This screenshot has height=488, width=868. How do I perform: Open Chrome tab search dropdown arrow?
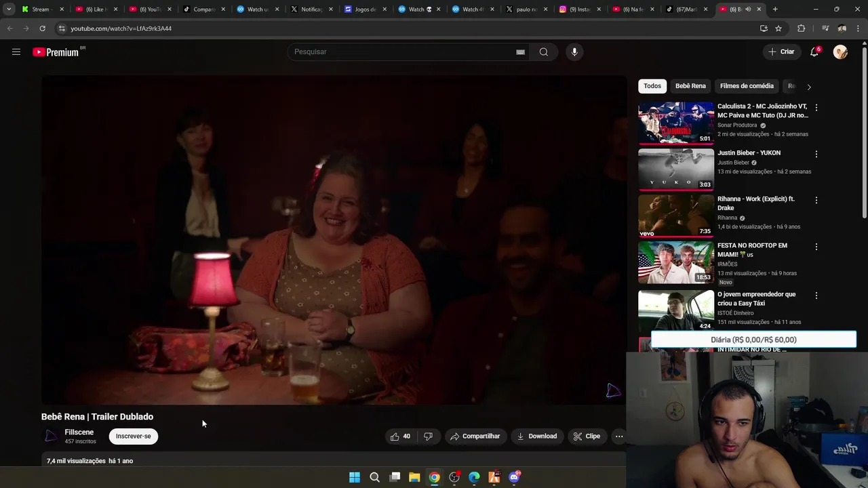point(9,9)
